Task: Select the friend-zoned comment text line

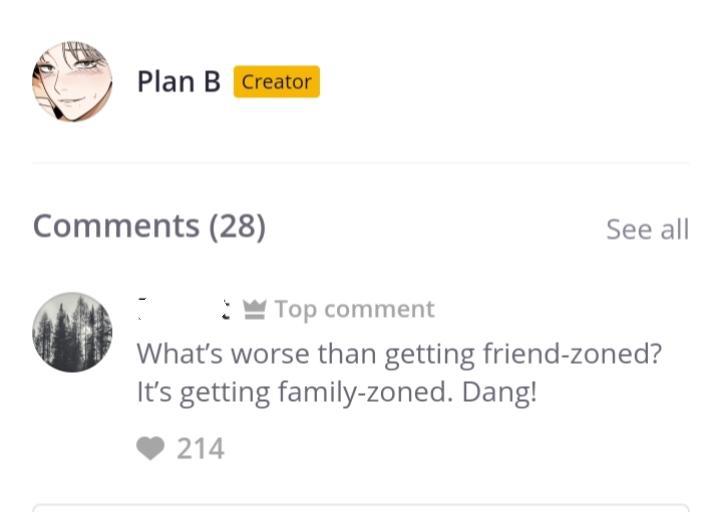Action: click(x=399, y=353)
